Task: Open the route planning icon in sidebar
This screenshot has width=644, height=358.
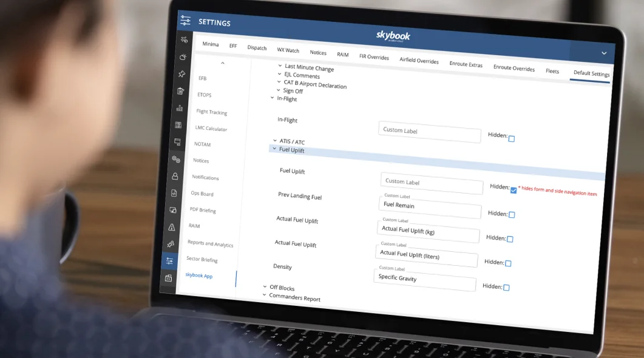Action: [184, 39]
